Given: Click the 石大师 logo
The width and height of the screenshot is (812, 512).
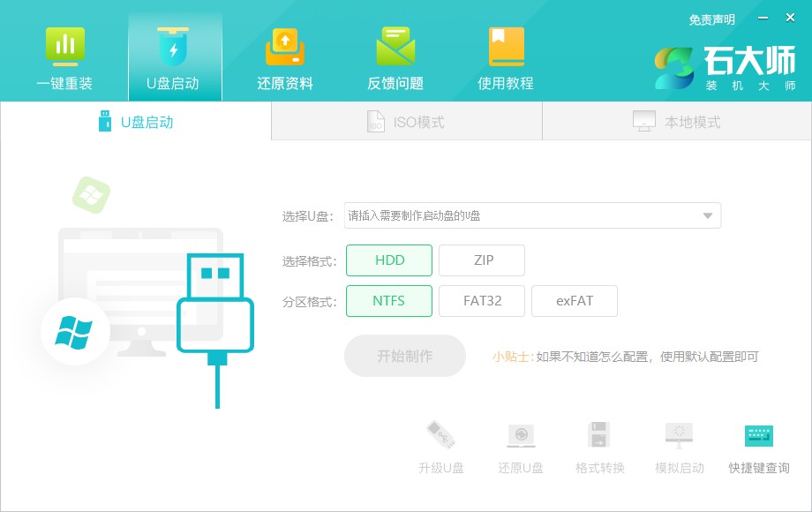Looking at the screenshot, I should (x=725, y=68).
